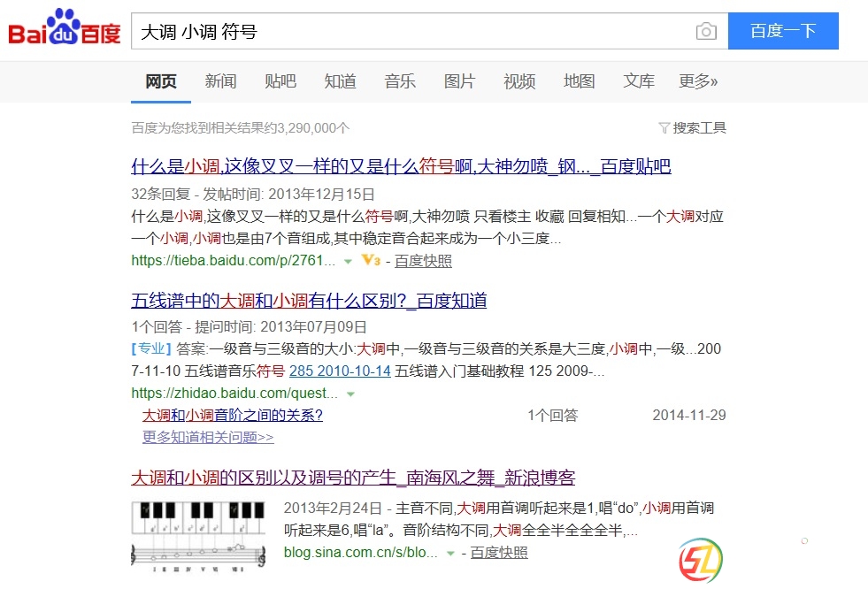Open 百度快照 for the Tieba result
The image size is (868, 589).
coord(423,261)
